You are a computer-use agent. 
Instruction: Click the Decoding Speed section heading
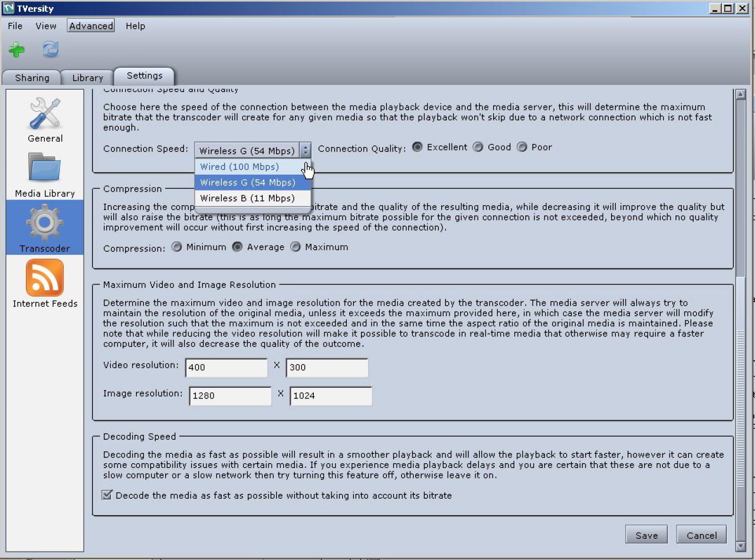(x=140, y=437)
